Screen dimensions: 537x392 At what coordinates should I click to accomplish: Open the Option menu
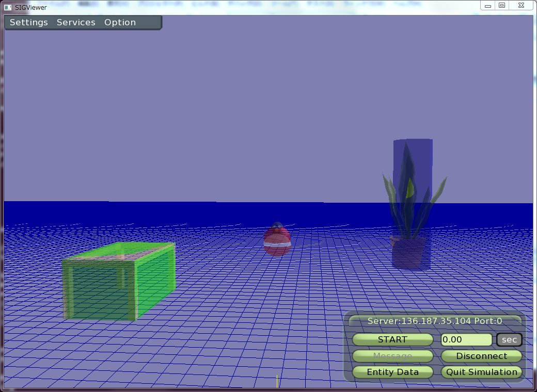[120, 23]
